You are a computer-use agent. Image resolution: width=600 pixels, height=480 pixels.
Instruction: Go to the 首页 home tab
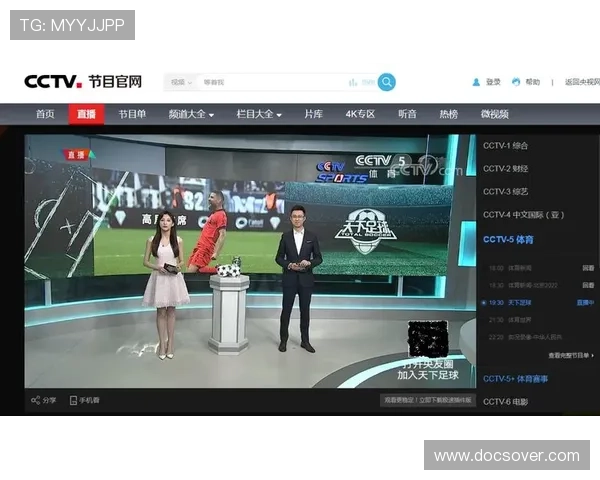(45, 114)
